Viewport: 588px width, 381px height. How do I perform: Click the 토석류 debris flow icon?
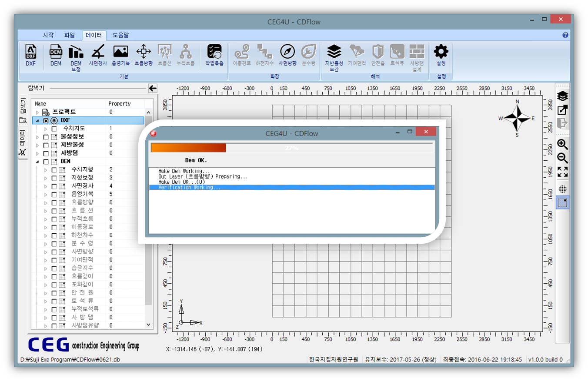397,56
